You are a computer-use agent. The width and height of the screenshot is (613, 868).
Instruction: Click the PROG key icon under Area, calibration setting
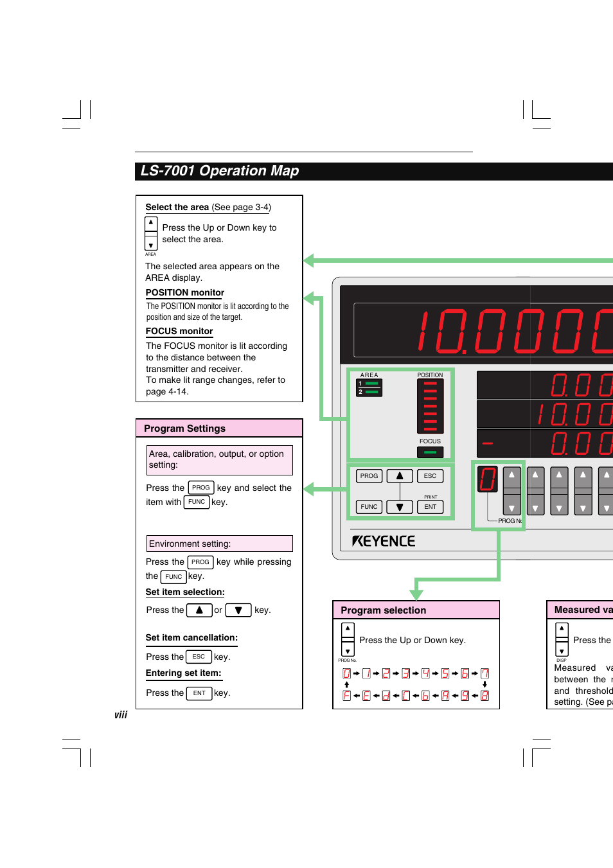tap(200, 488)
